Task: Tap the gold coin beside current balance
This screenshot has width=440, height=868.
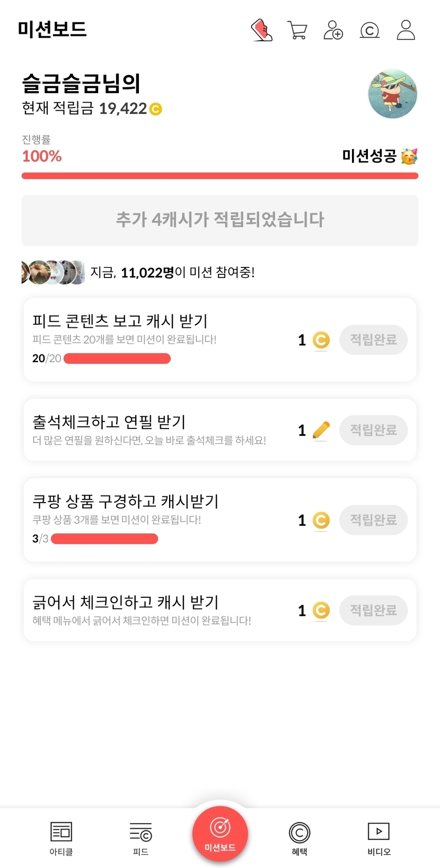Action: pos(155,109)
